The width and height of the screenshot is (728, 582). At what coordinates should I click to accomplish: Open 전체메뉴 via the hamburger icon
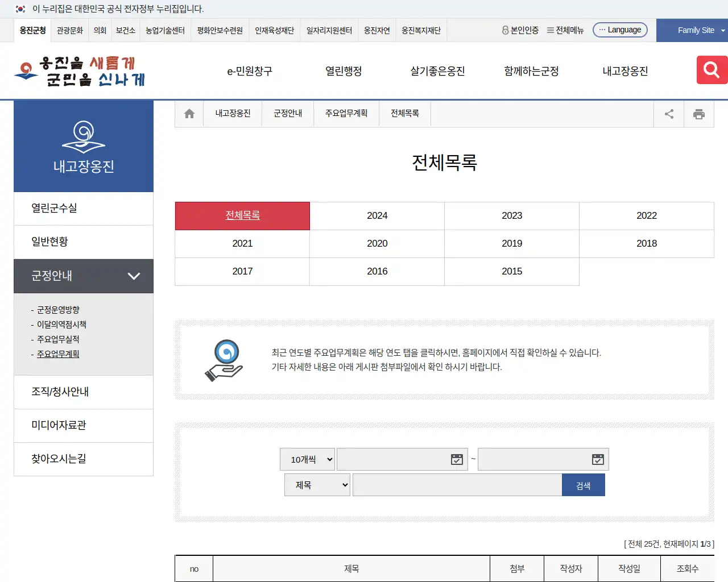pyautogui.click(x=549, y=30)
